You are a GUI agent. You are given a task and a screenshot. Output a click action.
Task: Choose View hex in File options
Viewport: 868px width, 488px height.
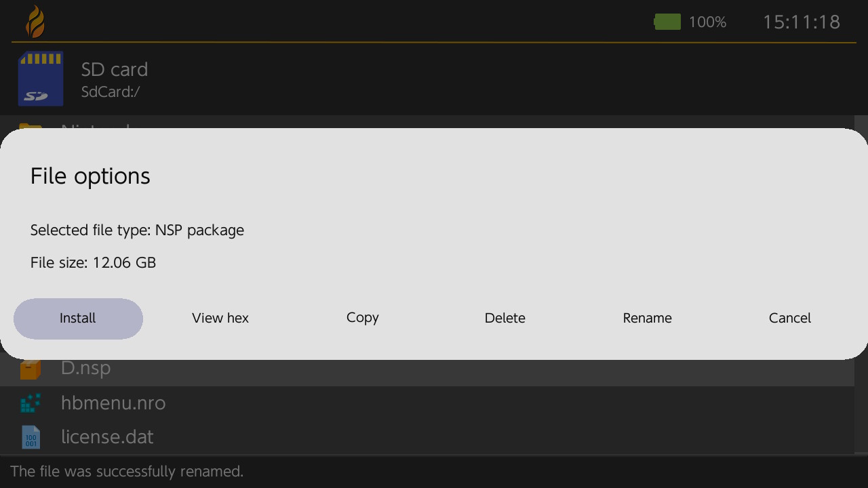click(220, 319)
